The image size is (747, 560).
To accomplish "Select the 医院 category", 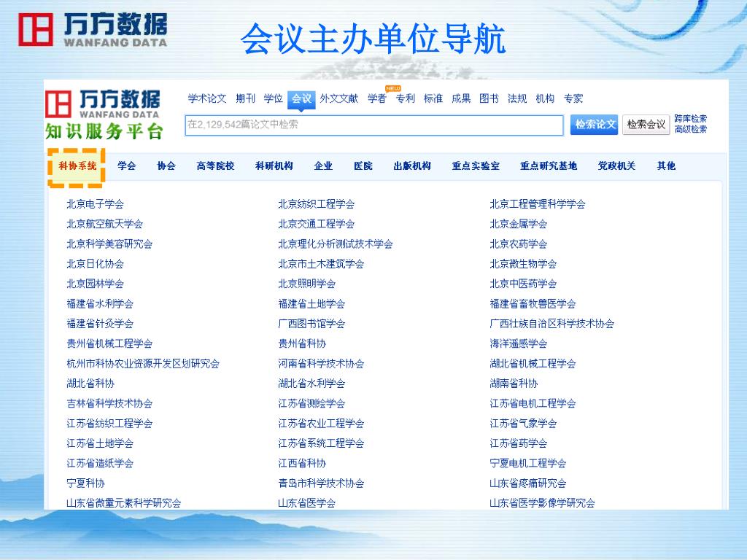I will click(x=363, y=166).
